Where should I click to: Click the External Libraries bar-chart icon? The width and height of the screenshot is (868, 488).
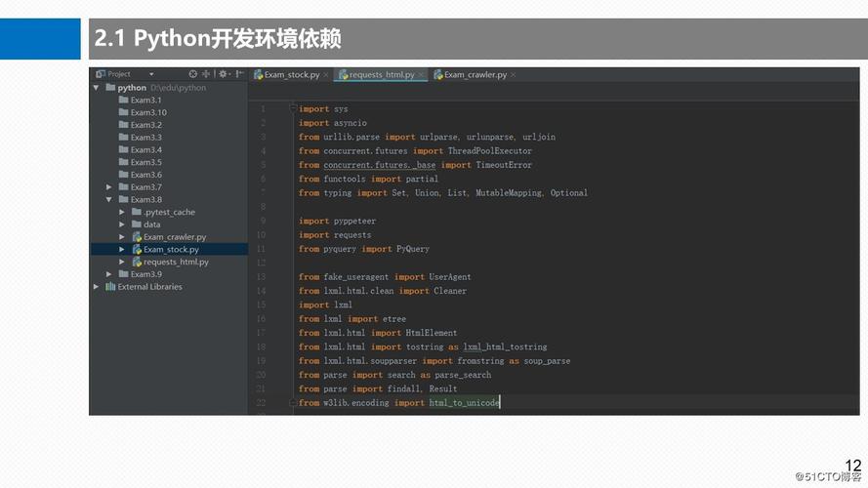click(x=110, y=287)
